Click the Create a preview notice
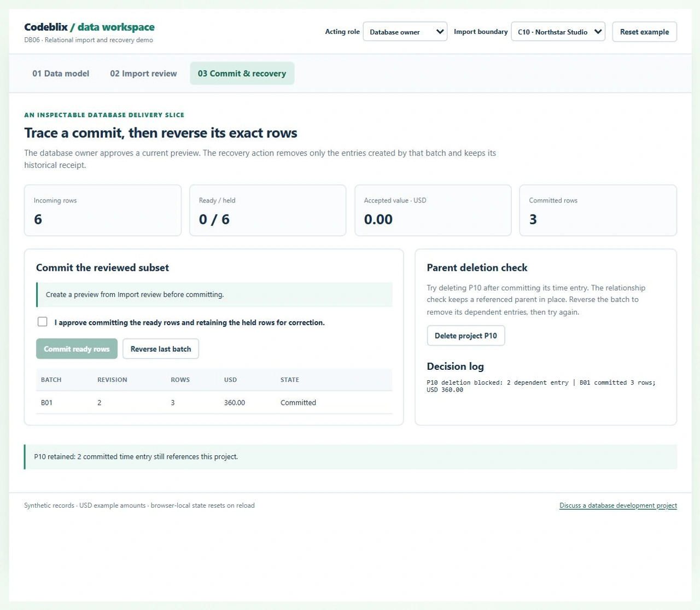Viewport: 700px width, 610px height. click(214, 294)
